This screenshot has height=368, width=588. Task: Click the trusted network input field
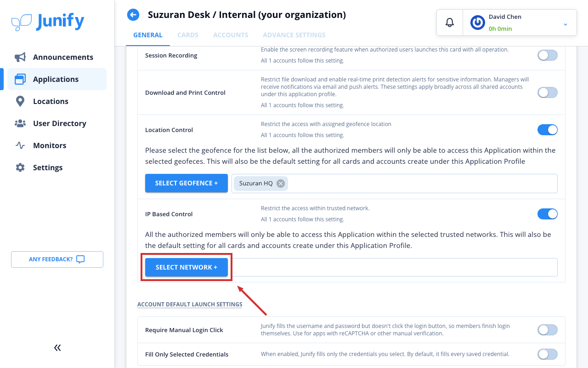pyautogui.click(x=395, y=267)
